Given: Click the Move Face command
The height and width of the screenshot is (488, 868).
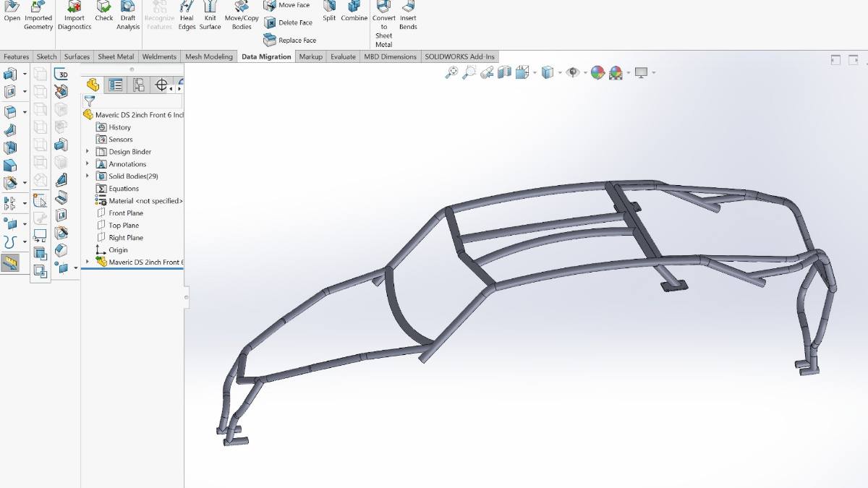Looking at the screenshot, I should (x=287, y=5).
